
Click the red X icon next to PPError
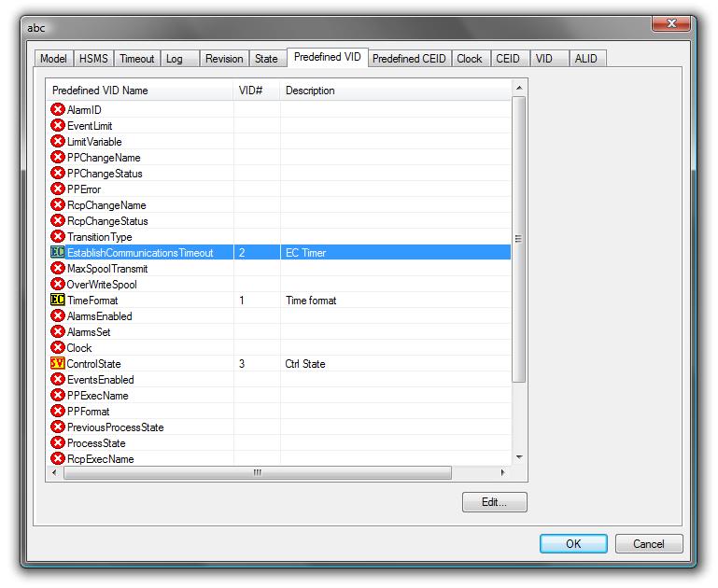click(58, 189)
